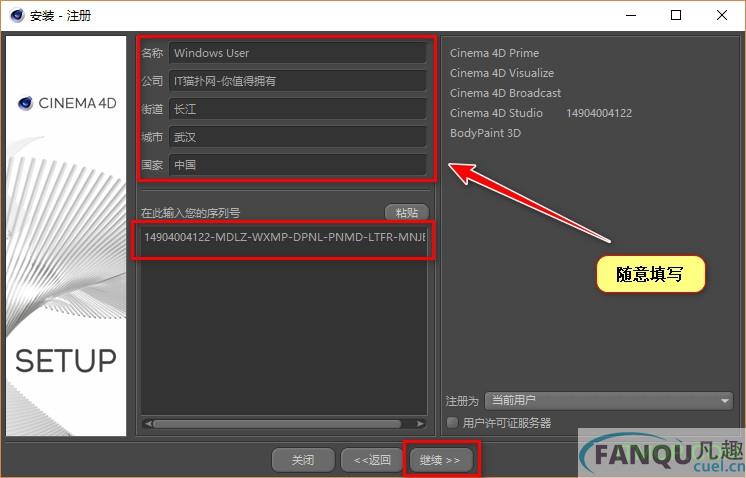Focus the 名称 field with Windows User
Image resolution: width=746 pixels, height=478 pixels.
297,53
